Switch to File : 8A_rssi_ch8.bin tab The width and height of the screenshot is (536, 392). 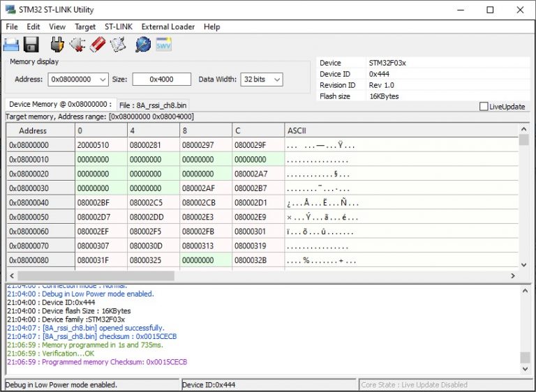coord(153,105)
